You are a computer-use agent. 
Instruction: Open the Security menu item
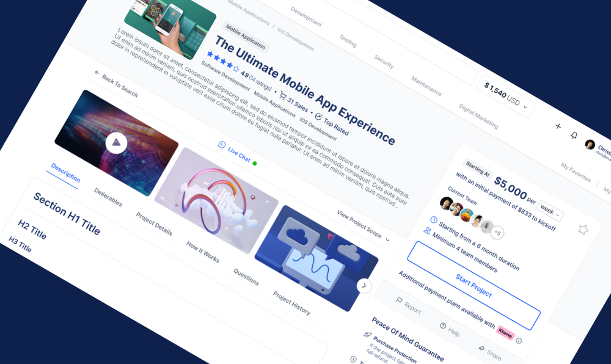384,62
